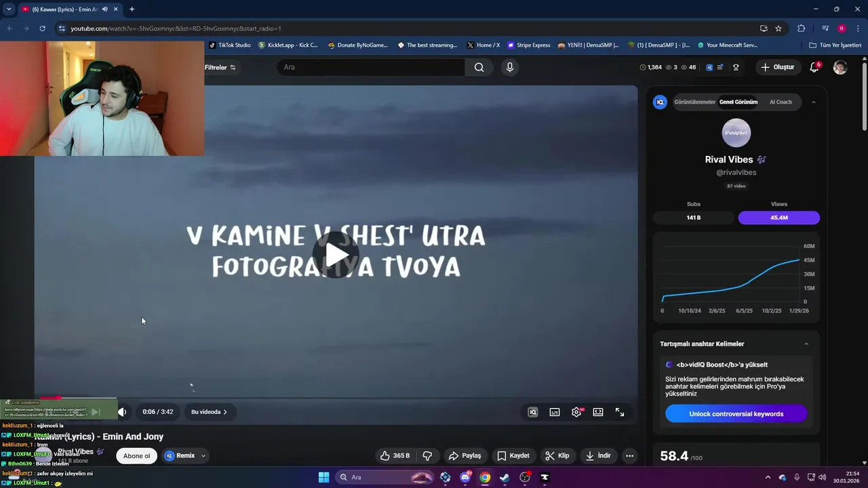Open more actions three-dot menu
Viewport: 868px width, 488px height.
tap(629, 455)
